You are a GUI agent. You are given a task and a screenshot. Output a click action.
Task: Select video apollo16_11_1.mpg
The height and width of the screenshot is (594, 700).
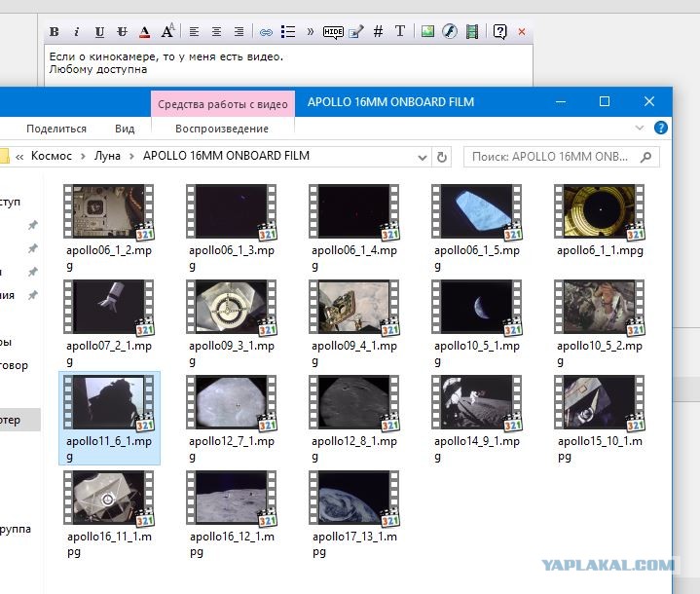click(x=109, y=513)
